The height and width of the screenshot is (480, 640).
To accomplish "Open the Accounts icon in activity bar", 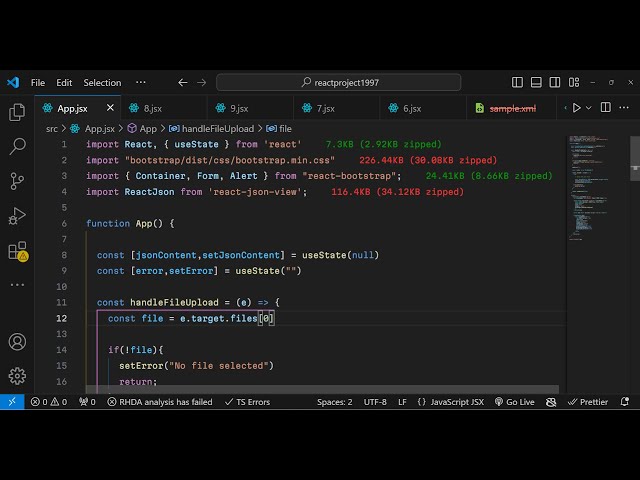I will pyautogui.click(x=17, y=342).
